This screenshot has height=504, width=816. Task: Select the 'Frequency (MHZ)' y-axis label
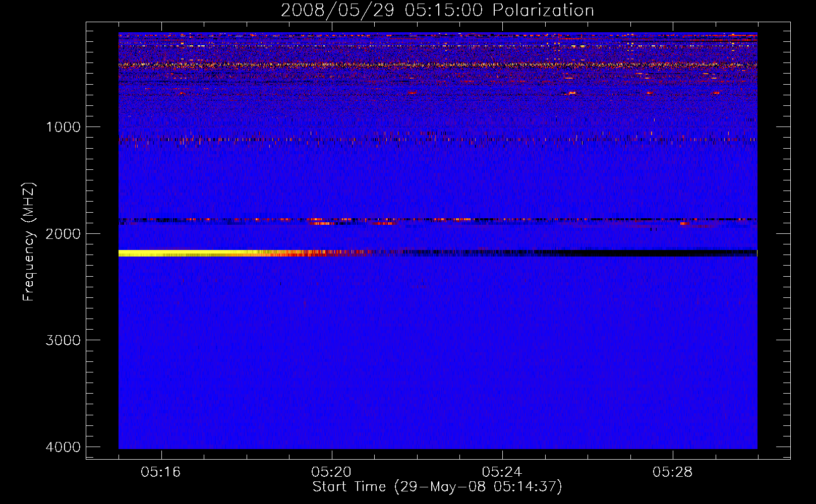28,242
